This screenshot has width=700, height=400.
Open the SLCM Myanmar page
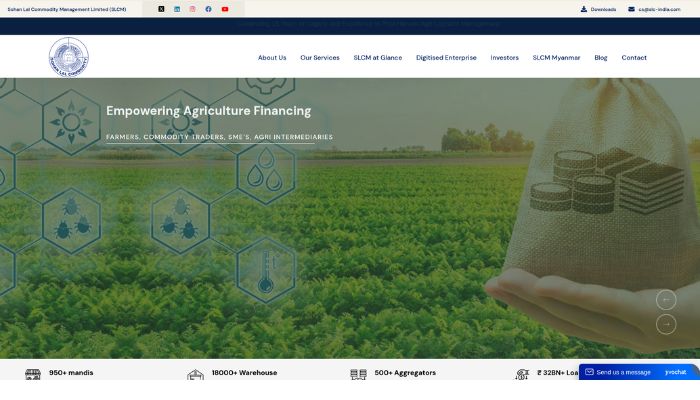[x=556, y=58]
